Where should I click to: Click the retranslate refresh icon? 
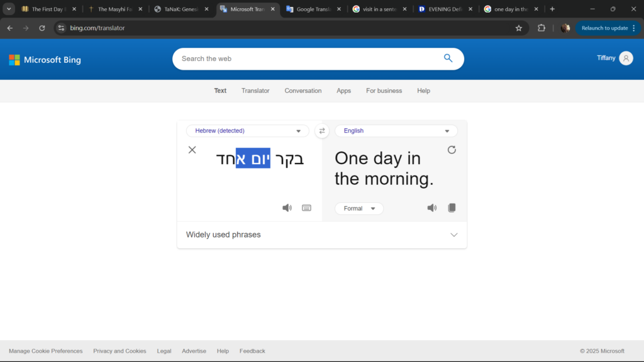point(452,150)
